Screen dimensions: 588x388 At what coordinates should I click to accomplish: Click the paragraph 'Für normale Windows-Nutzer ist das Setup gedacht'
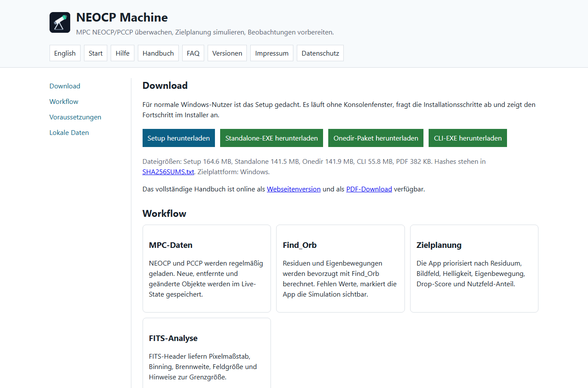click(x=339, y=110)
